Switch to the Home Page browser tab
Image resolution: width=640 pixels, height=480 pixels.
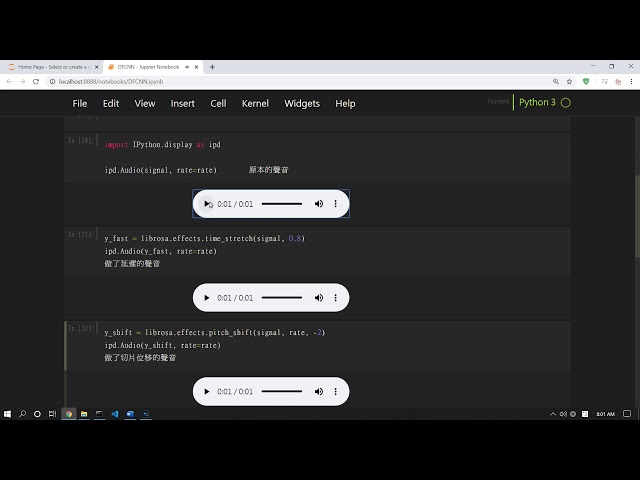(51, 67)
